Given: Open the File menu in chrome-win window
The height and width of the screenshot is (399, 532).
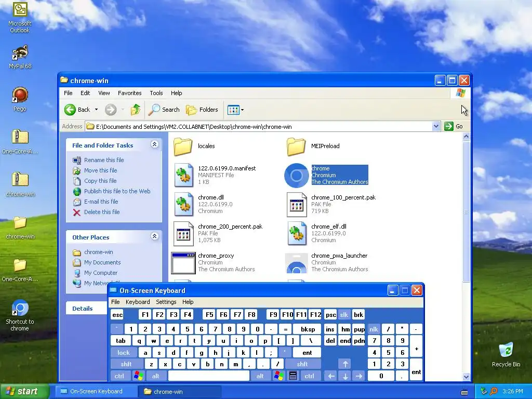Looking at the screenshot, I should [x=68, y=93].
